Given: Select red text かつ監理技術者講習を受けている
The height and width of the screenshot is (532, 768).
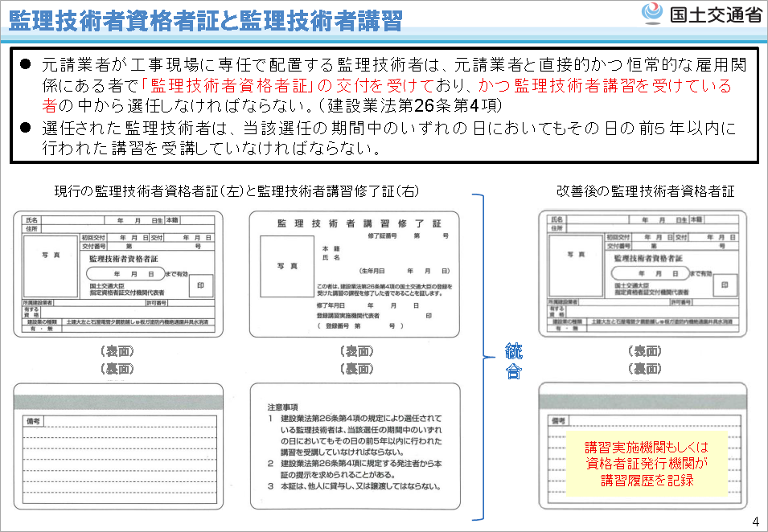Looking at the screenshot, I should pyautogui.click(x=605, y=86).
